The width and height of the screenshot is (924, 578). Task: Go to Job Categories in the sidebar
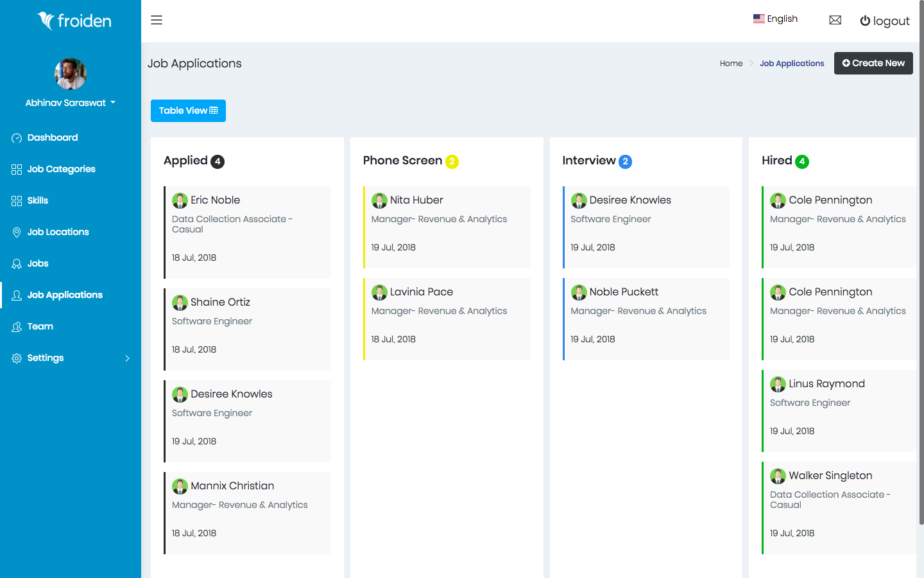(x=61, y=169)
